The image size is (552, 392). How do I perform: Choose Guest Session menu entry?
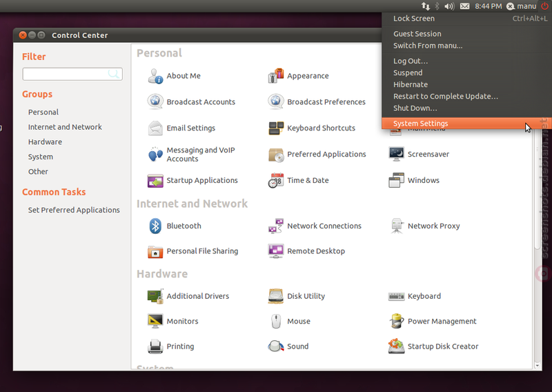click(466, 34)
